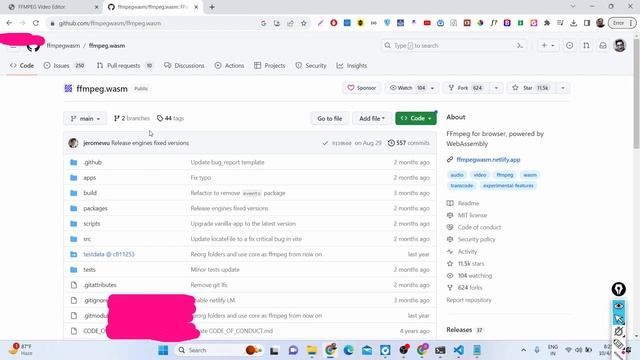Select the transcode topic tag
Image resolution: width=640 pixels, height=360 pixels.
pos(462,186)
